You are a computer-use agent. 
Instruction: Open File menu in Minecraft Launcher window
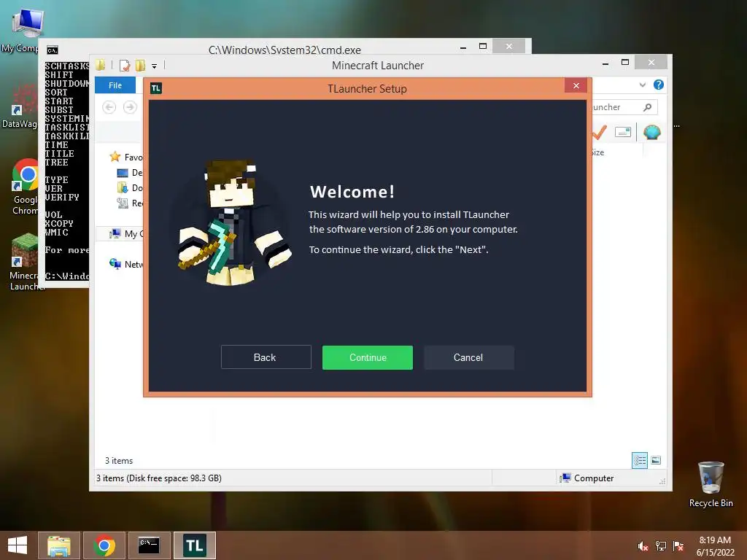[x=115, y=85]
